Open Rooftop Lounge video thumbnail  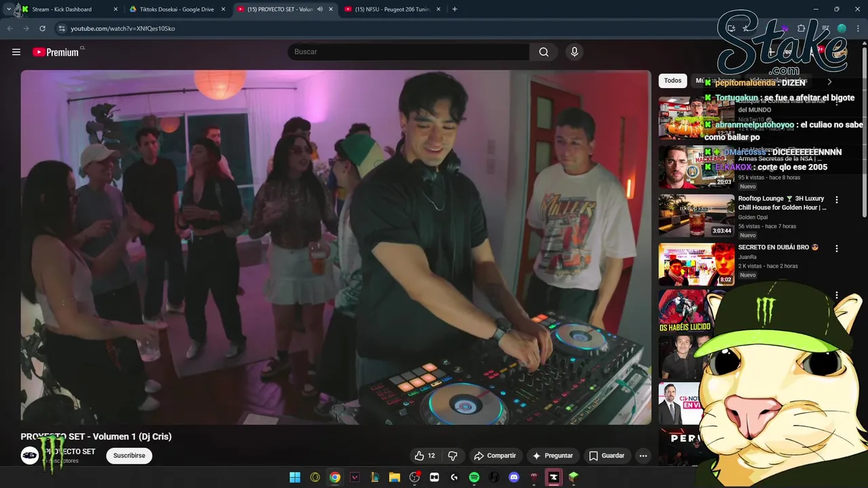click(696, 216)
